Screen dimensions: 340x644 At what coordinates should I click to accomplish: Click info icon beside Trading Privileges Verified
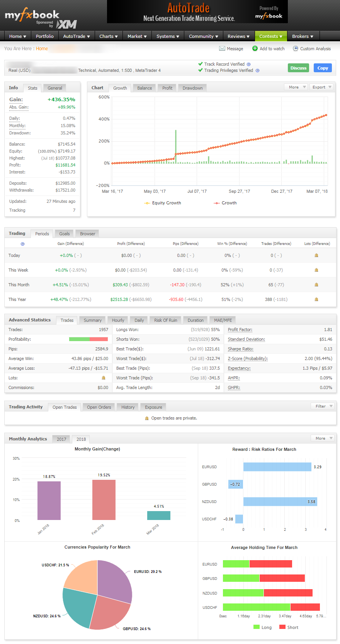pyautogui.click(x=257, y=71)
